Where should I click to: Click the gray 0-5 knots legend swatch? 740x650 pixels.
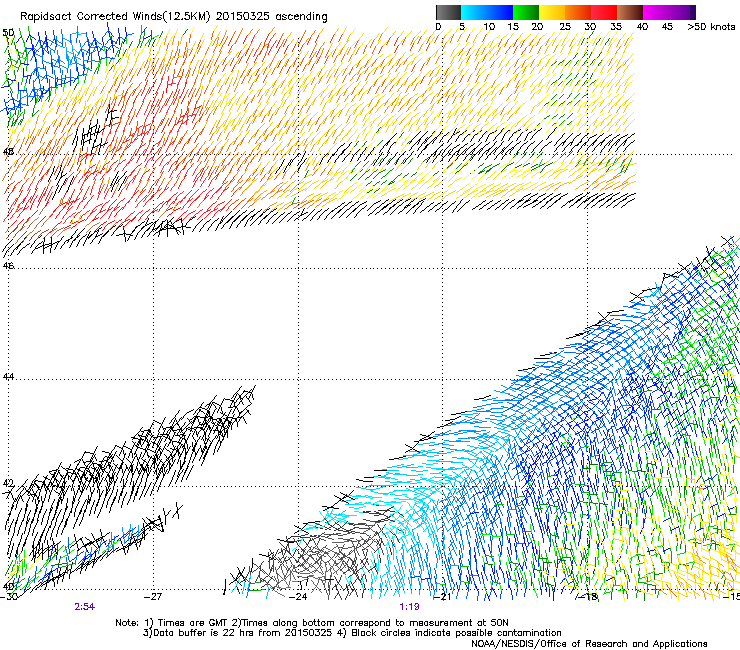click(x=448, y=12)
